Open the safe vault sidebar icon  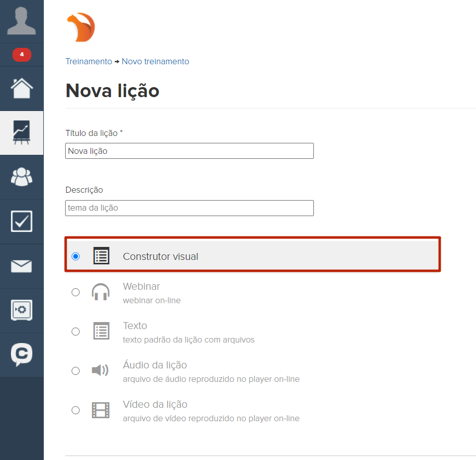click(21, 310)
